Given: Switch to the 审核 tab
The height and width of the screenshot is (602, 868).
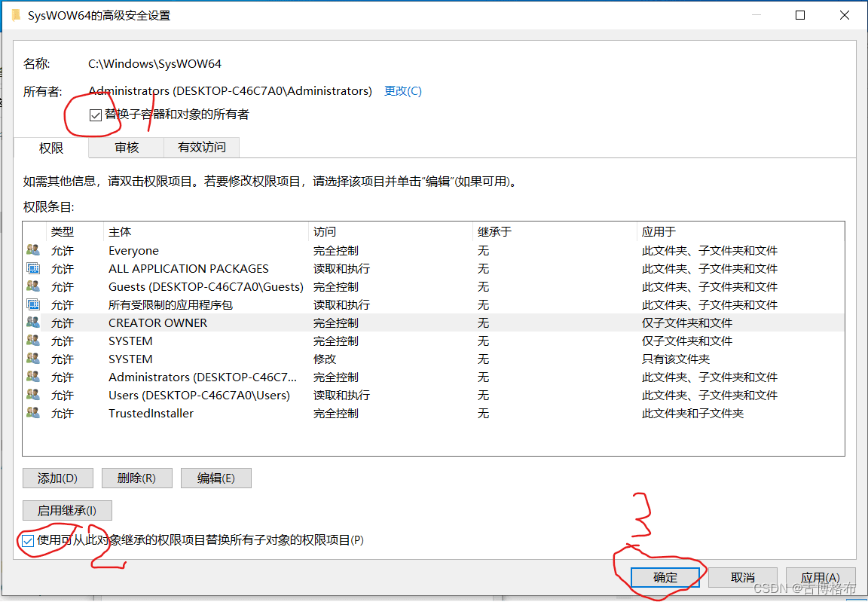Looking at the screenshot, I should (127, 148).
